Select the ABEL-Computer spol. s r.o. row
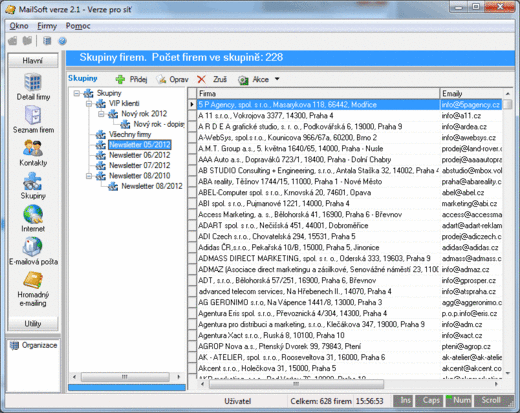Viewport: 520px width, 413px height. pyautogui.click(x=318, y=193)
